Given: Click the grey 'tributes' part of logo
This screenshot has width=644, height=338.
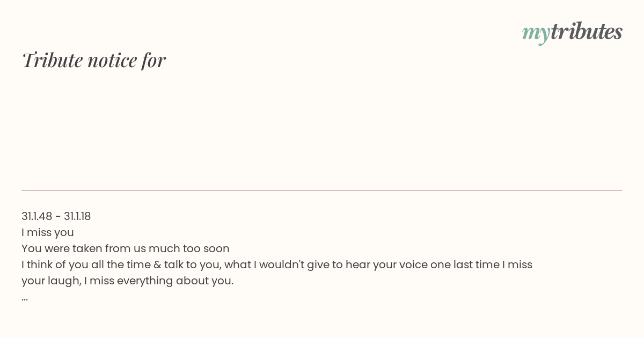Looking at the screenshot, I should 587,32.
